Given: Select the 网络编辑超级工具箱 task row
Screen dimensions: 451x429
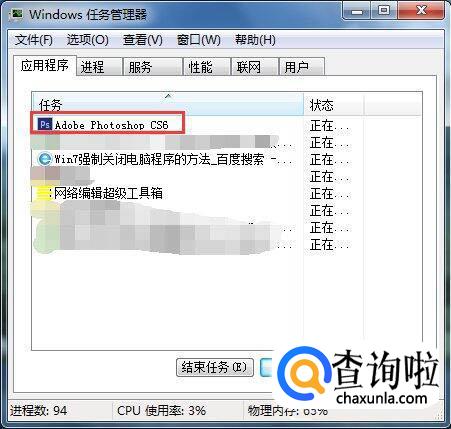Looking at the screenshot, I should point(167,193).
